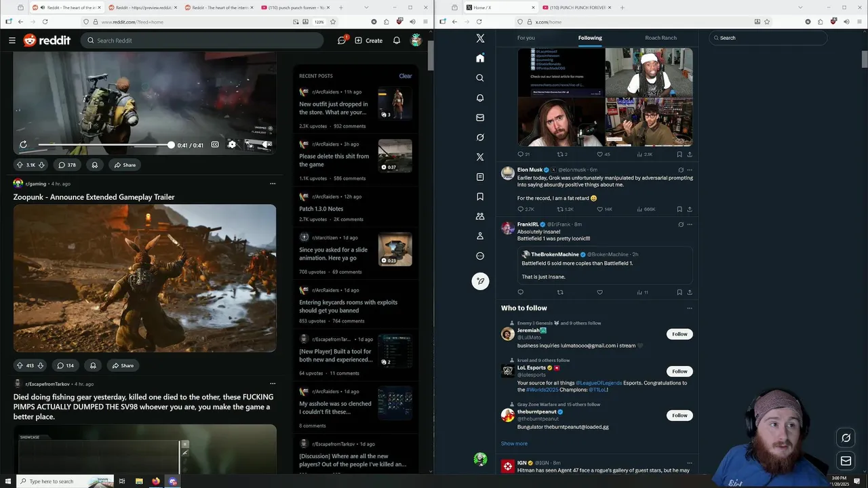Viewport: 868px width, 488px height.
Task: Toggle closed captions on the Reddit video
Action: pos(215,144)
